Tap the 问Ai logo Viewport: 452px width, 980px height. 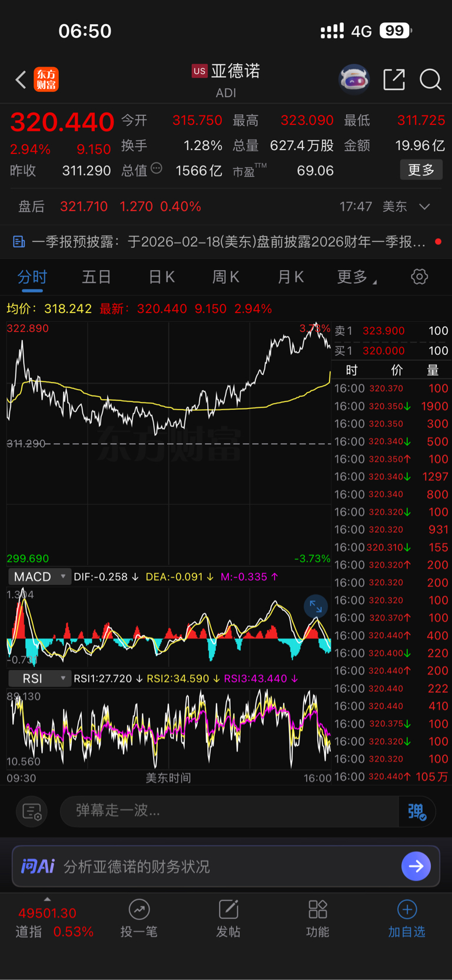click(x=38, y=866)
